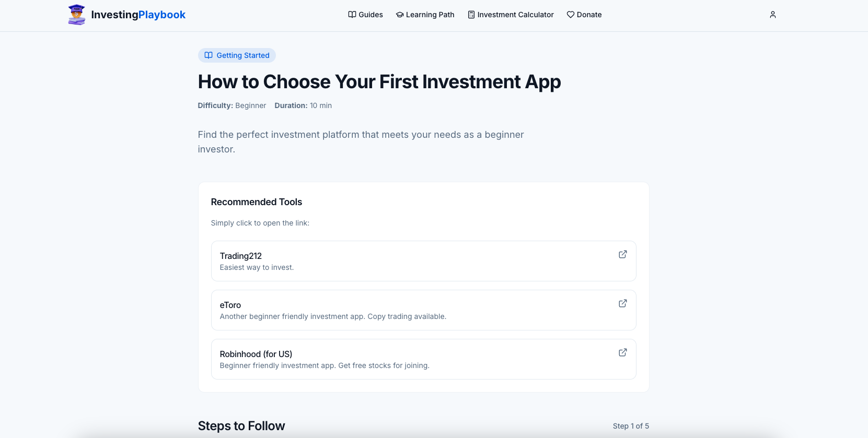Click the external link icon for Trading212
868x438 pixels.
tap(622, 254)
